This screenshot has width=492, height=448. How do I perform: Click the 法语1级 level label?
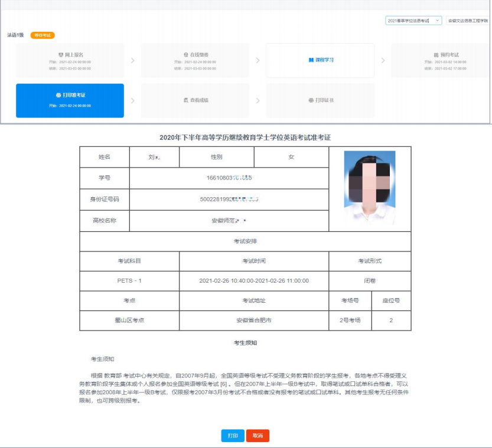(15, 35)
